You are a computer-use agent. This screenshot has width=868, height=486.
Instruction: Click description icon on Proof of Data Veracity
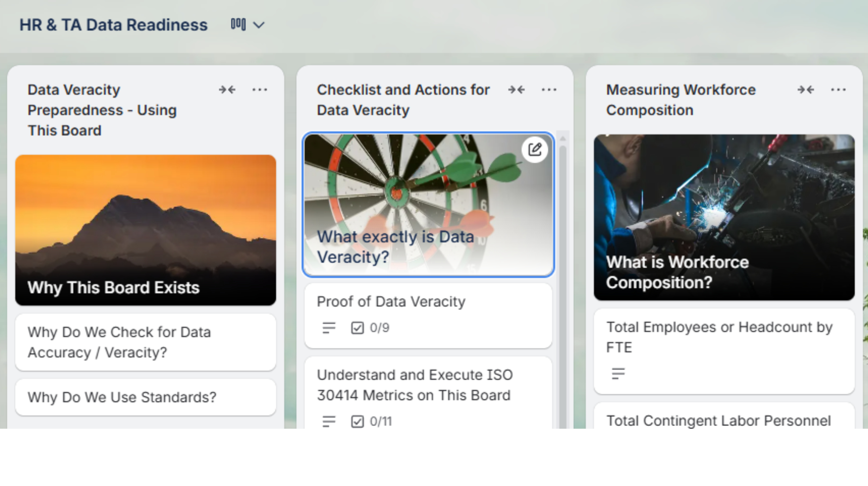click(329, 328)
